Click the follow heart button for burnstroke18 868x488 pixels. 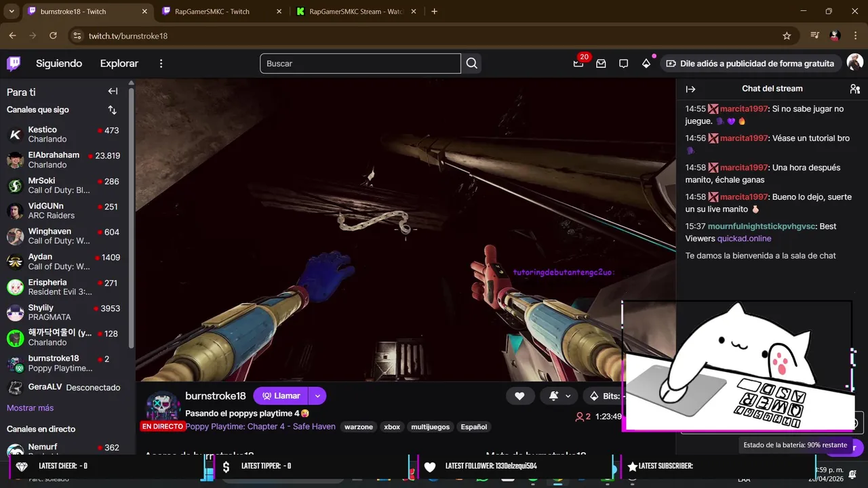pyautogui.click(x=519, y=396)
